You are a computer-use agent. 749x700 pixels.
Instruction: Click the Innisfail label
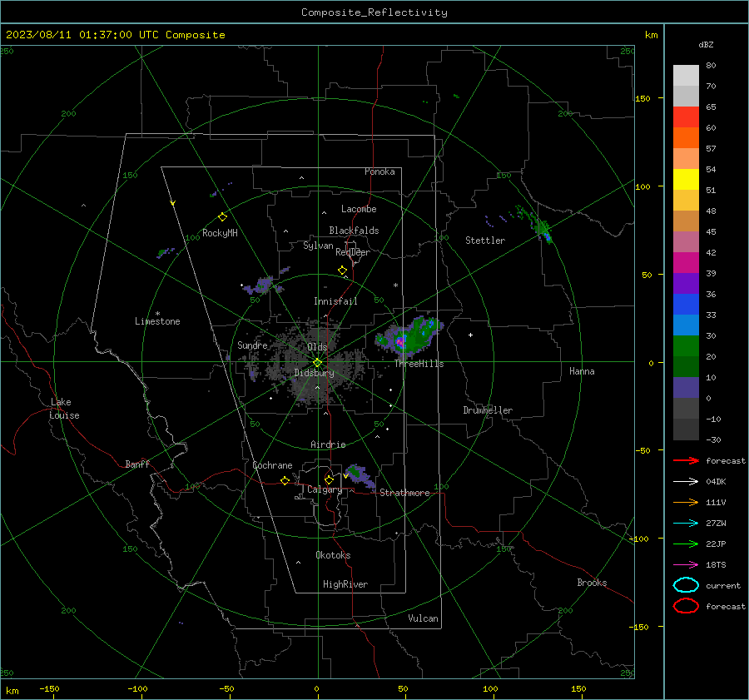335,301
